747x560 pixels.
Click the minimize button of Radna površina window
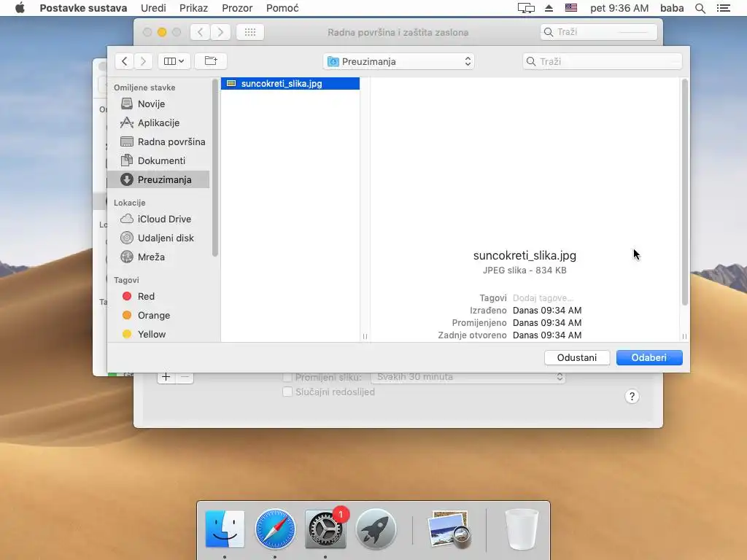pos(162,32)
